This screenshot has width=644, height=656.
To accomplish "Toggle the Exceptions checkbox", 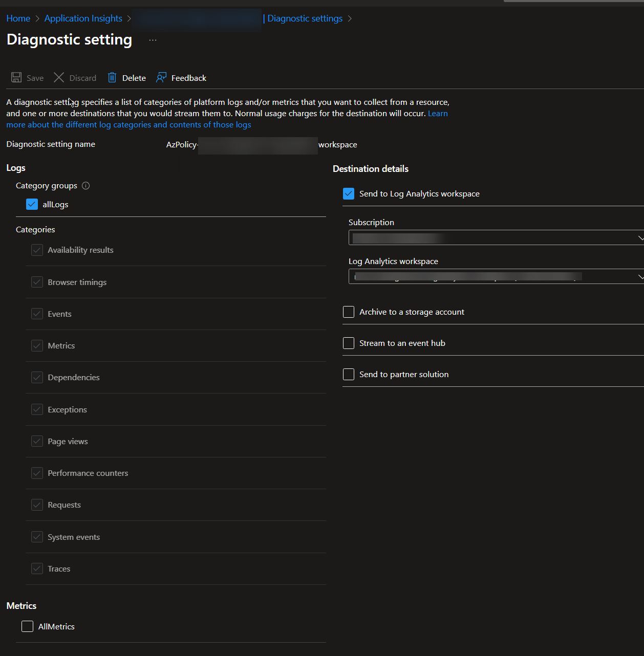I will click(x=37, y=410).
